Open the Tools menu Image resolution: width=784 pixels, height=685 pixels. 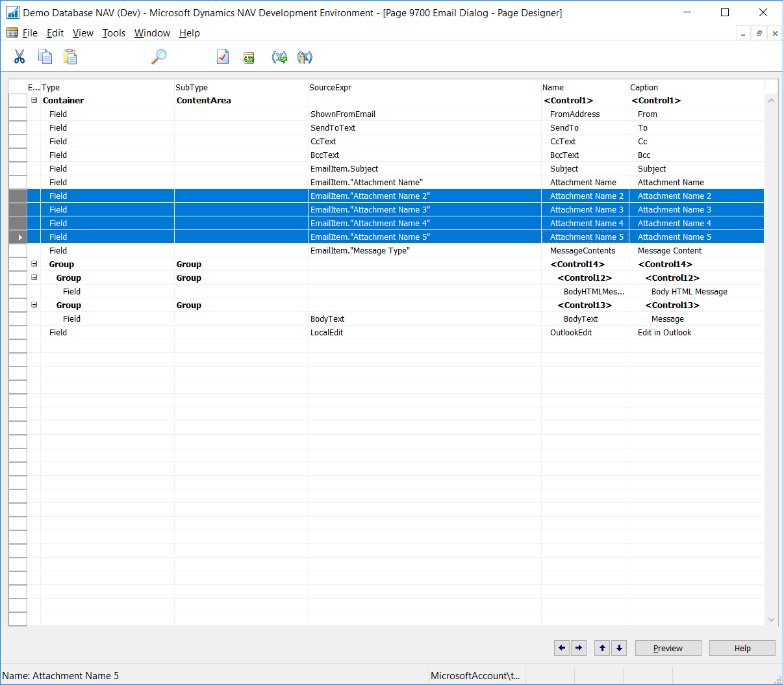click(x=114, y=33)
